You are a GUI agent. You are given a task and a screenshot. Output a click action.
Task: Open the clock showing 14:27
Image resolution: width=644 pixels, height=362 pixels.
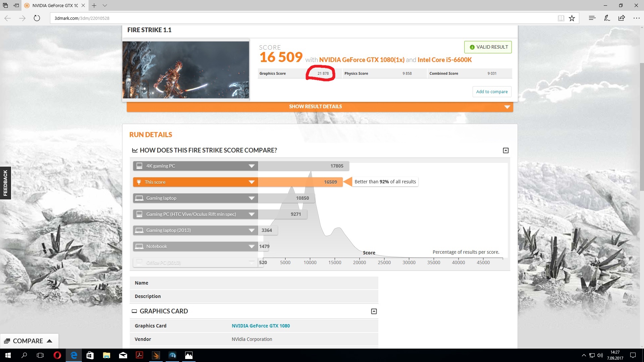tap(615, 355)
